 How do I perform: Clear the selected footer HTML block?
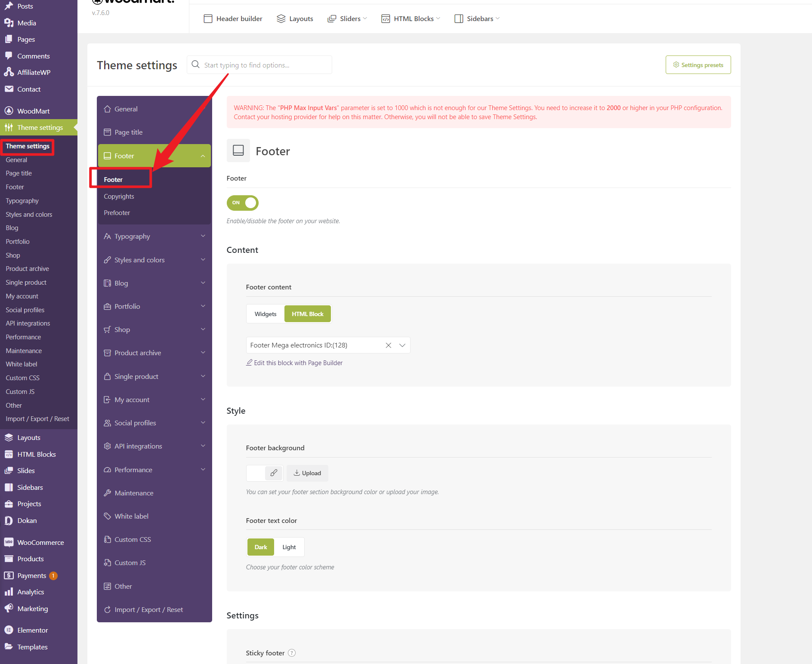[x=389, y=345]
